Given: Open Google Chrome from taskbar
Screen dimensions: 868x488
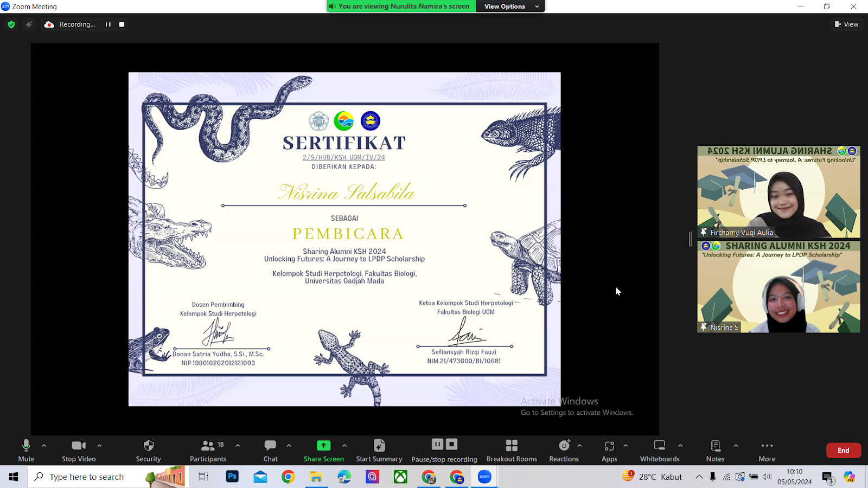Looking at the screenshot, I should [288, 477].
